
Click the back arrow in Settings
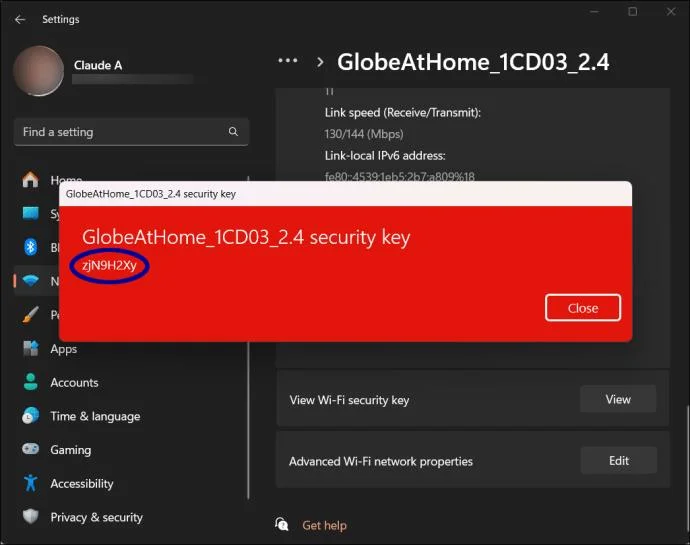19,19
